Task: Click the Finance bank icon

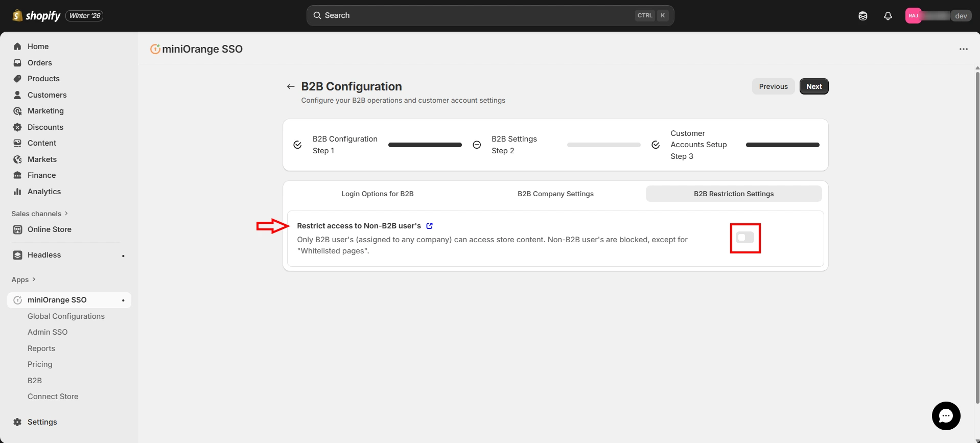Action: click(x=17, y=175)
